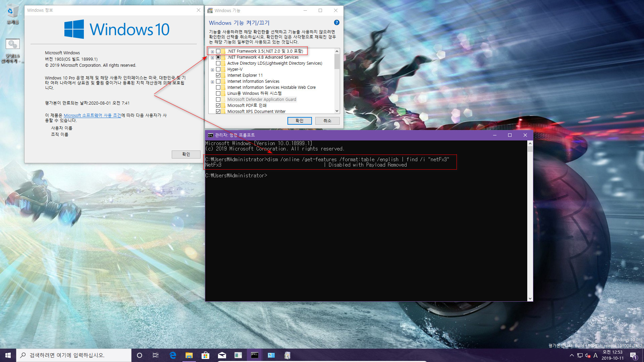Click the Command Prompt scrollbar thumb
The image size is (644, 362).
pyautogui.click(x=530, y=149)
